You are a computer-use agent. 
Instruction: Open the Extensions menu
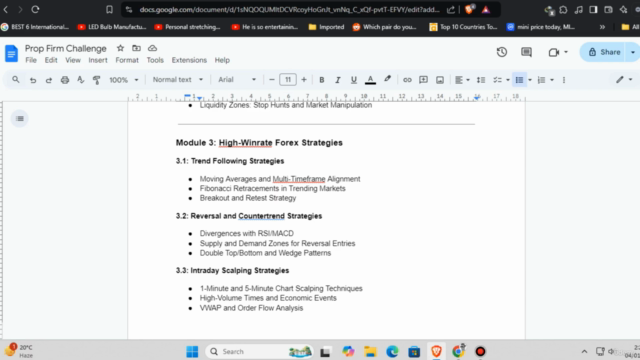pyautogui.click(x=189, y=60)
